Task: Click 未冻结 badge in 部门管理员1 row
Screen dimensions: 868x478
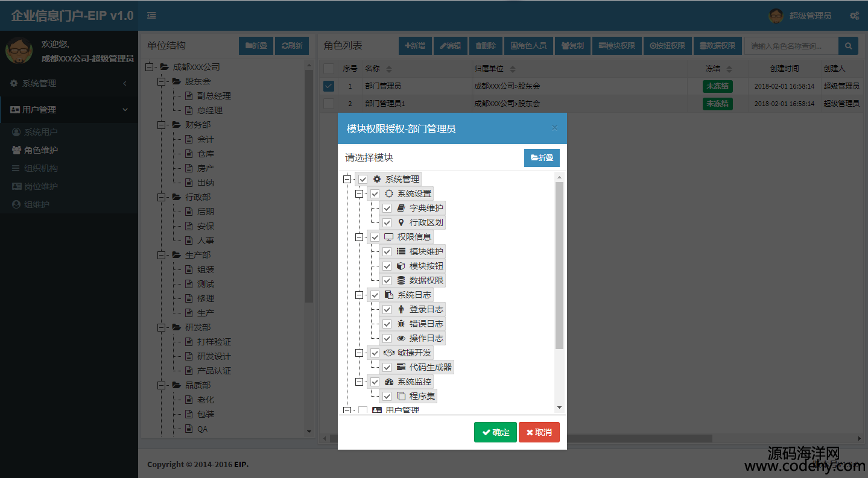Action: tap(717, 104)
